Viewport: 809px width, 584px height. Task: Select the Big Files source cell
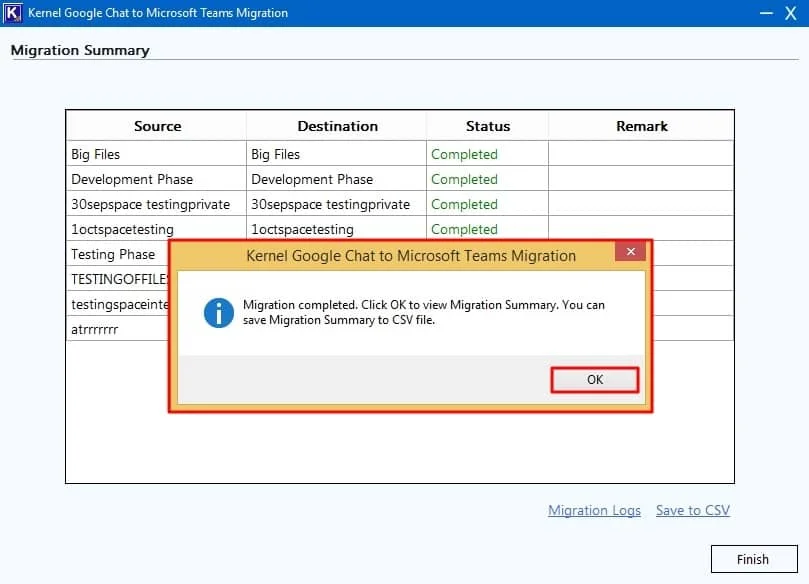coord(156,154)
